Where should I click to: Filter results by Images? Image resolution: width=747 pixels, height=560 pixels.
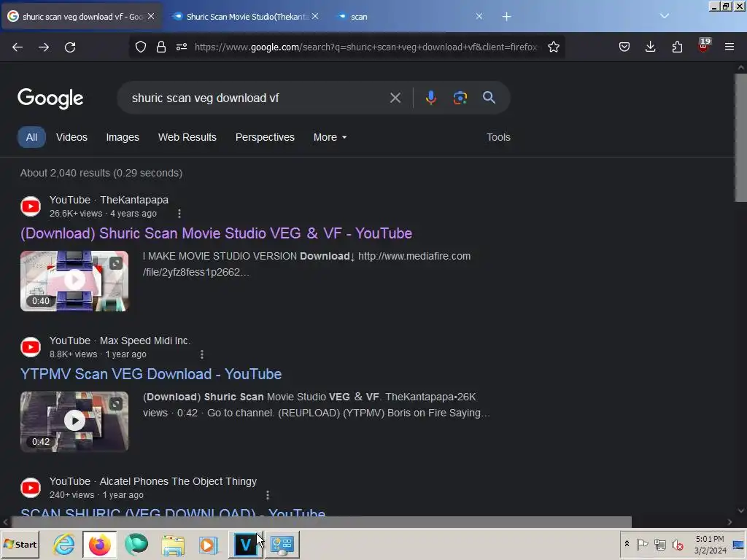point(123,137)
